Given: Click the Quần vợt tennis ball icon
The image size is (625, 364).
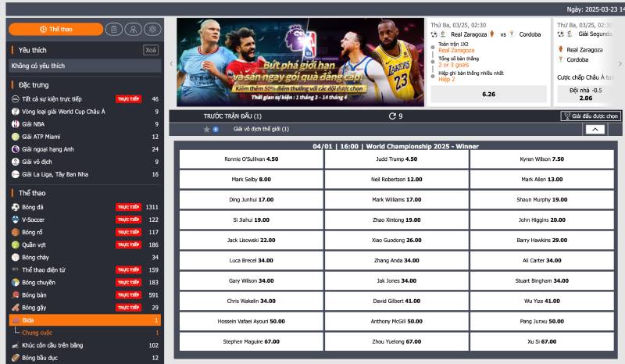Looking at the screenshot, I should pos(16,244).
